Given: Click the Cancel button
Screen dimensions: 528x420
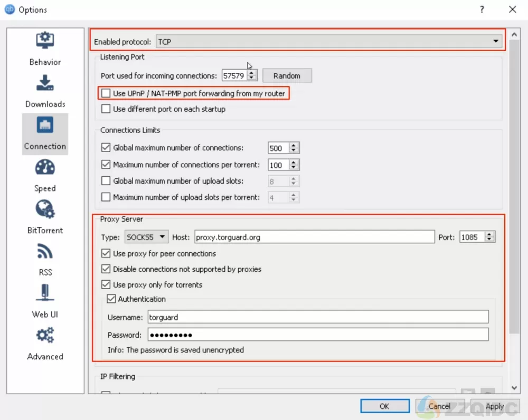Looking at the screenshot, I should [439, 406].
